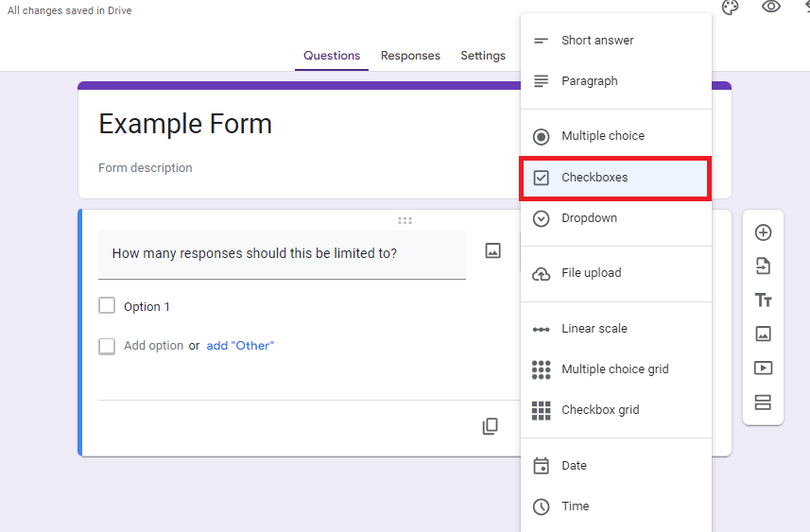Switch to the Responses tab
The image size is (810, 532).
411,56
